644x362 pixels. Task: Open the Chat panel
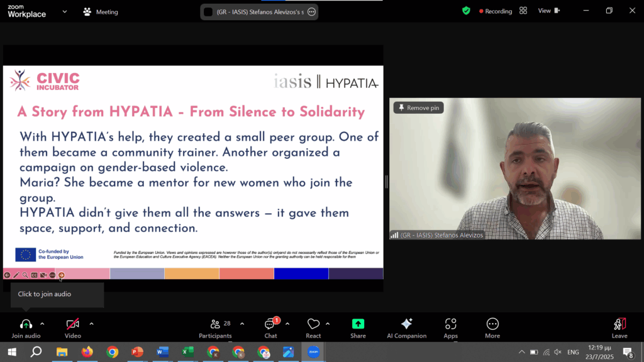tap(270, 324)
